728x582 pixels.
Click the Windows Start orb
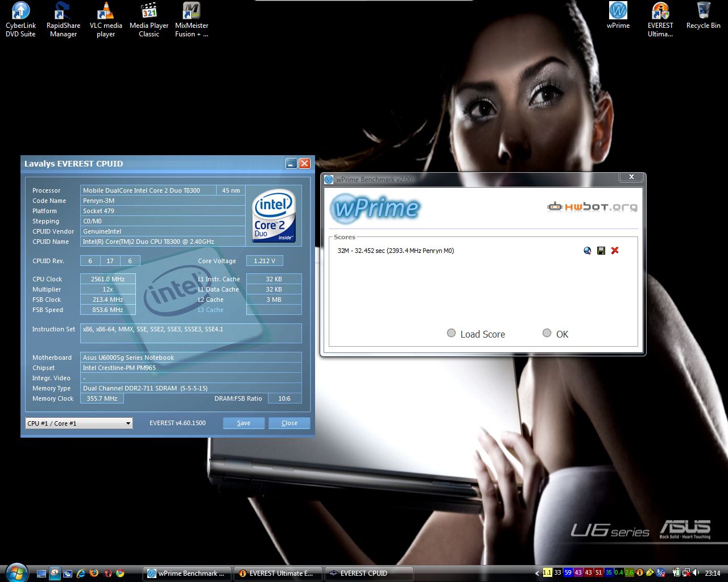(16, 573)
